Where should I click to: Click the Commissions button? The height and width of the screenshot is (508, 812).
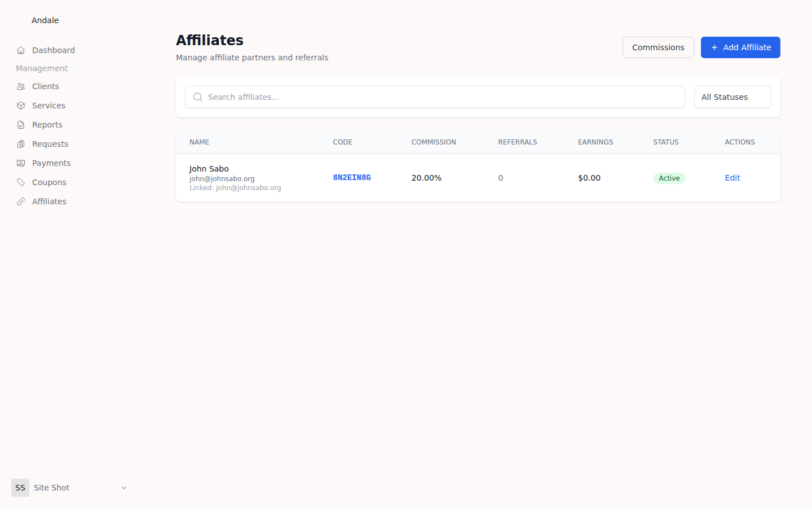click(x=658, y=47)
